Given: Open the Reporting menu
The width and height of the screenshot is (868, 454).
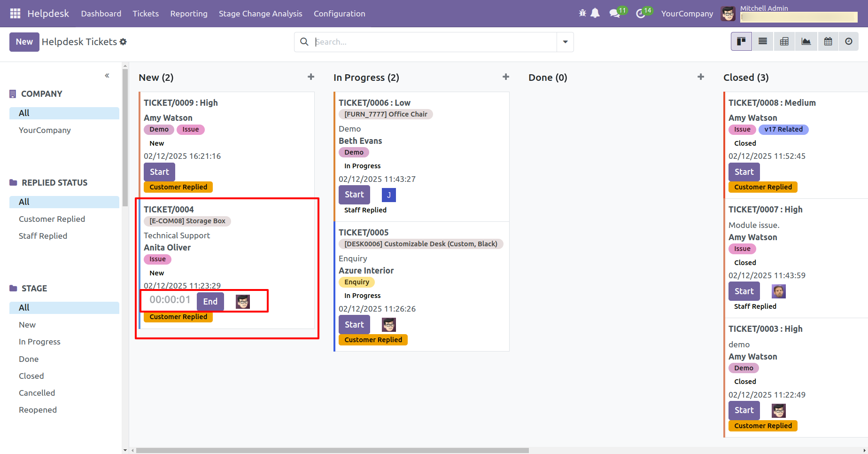Looking at the screenshot, I should [x=189, y=14].
